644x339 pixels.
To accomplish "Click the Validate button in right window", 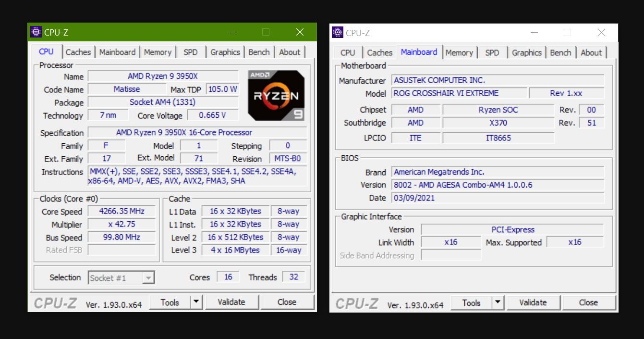I will pyautogui.click(x=533, y=302).
